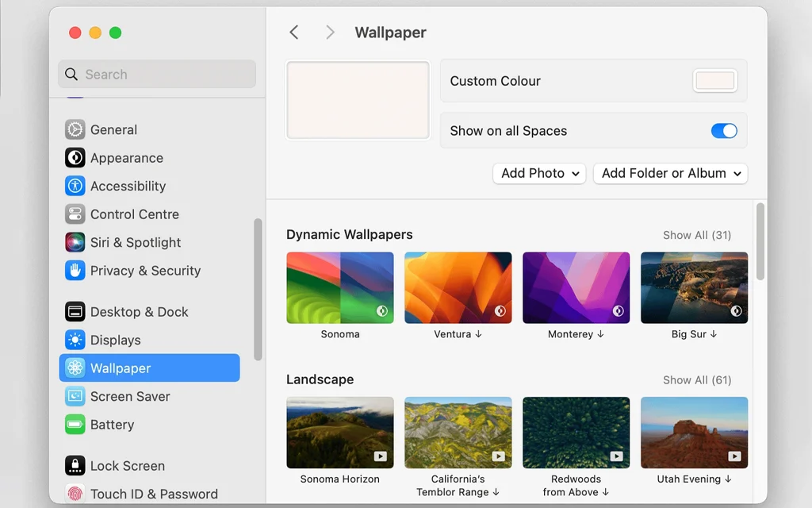Image resolution: width=812 pixels, height=508 pixels.
Task: Toggle Show on all Spaces switch
Action: pyautogui.click(x=724, y=131)
